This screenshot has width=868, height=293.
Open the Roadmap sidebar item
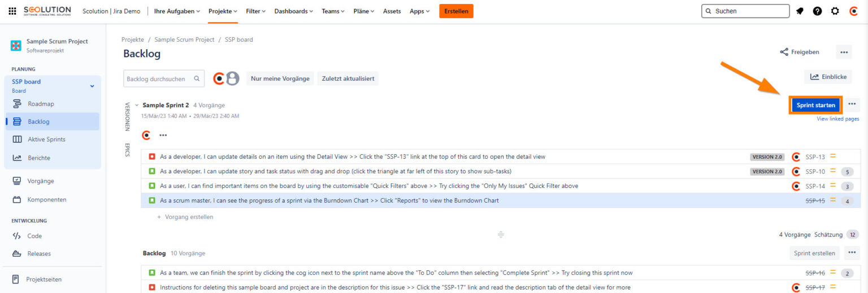pyautogui.click(x=41, y=104)
